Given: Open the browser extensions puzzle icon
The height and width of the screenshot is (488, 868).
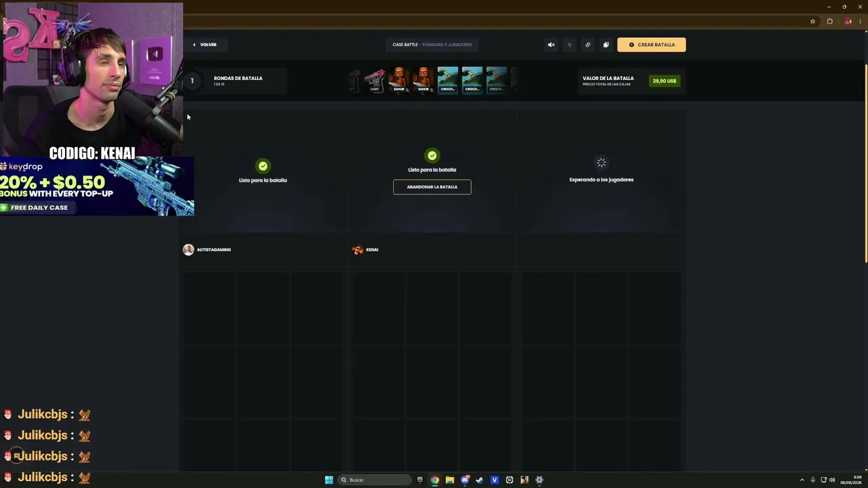Looking at the screenshot, I should pos(829,22).
